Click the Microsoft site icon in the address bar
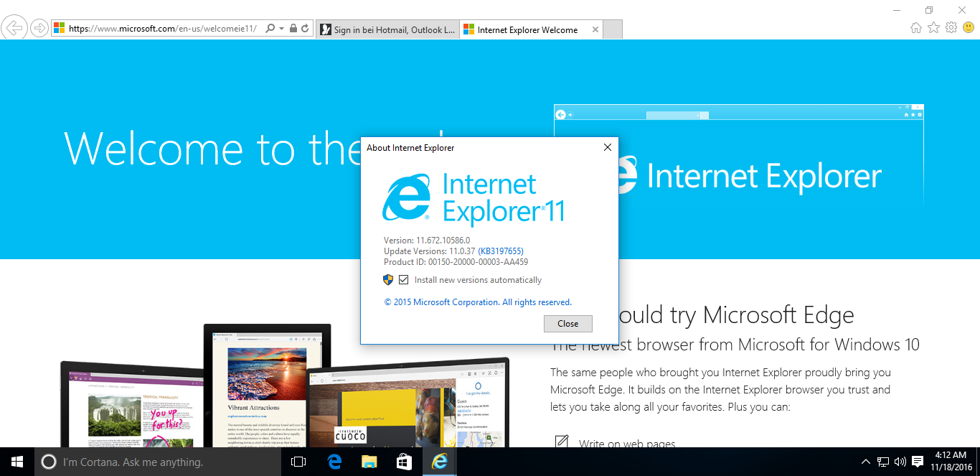This screenshot has width=980, height=476. (60, 29)
